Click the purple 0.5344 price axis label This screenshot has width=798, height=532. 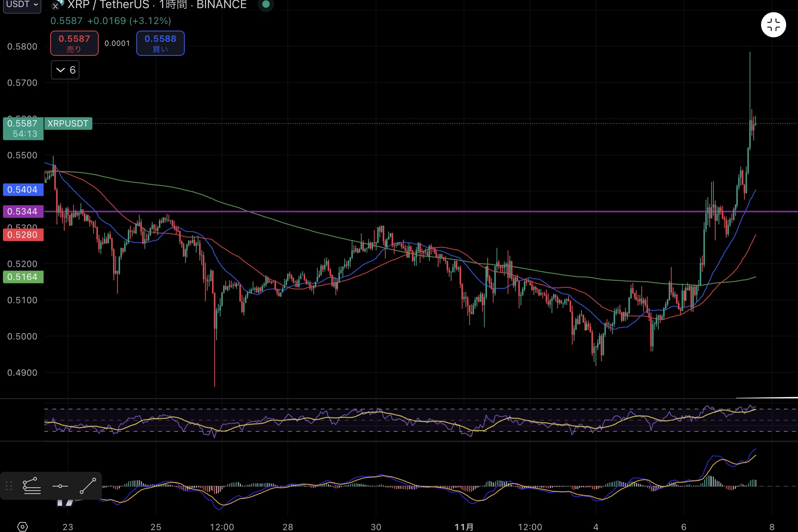coord(23,211)
